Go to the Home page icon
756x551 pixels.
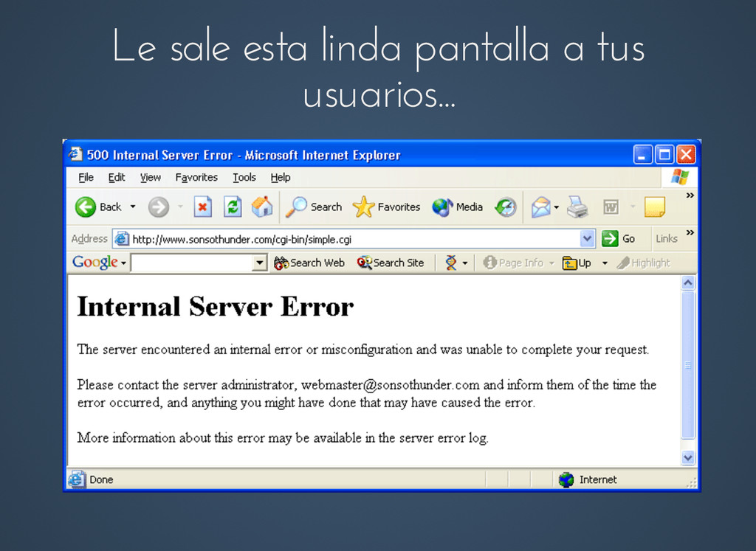tap(262, 207)
